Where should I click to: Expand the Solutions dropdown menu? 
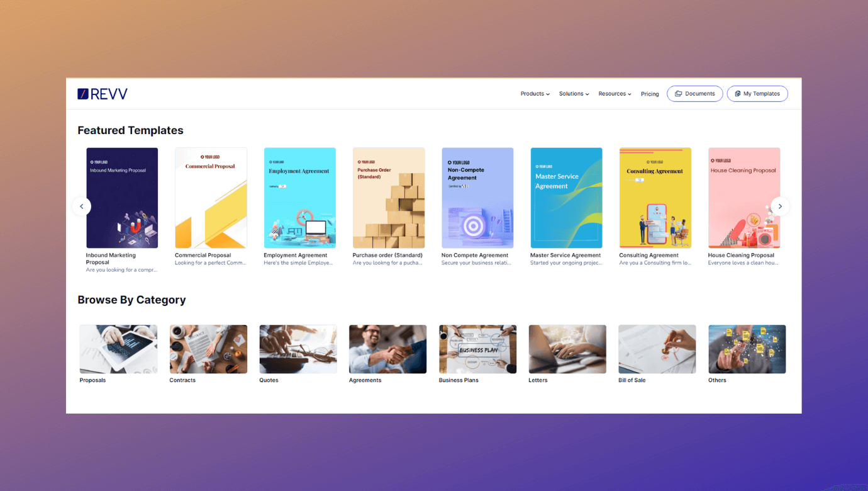tap(574, 94)
